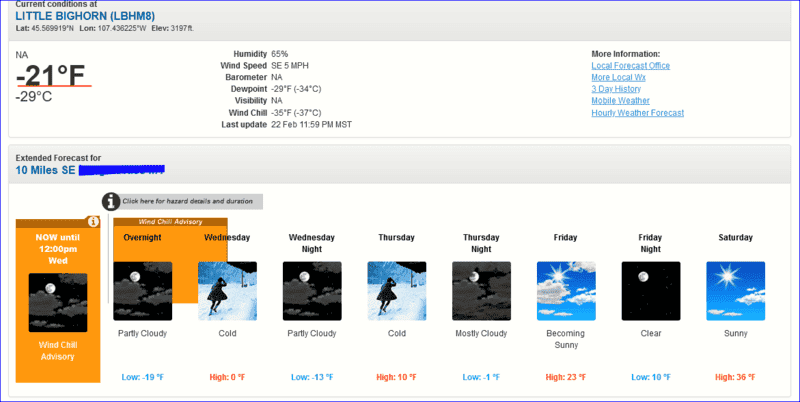Click the Wind Chill Advisory header bar
This screenshot has width=800, height=402.
coord(170,222)
